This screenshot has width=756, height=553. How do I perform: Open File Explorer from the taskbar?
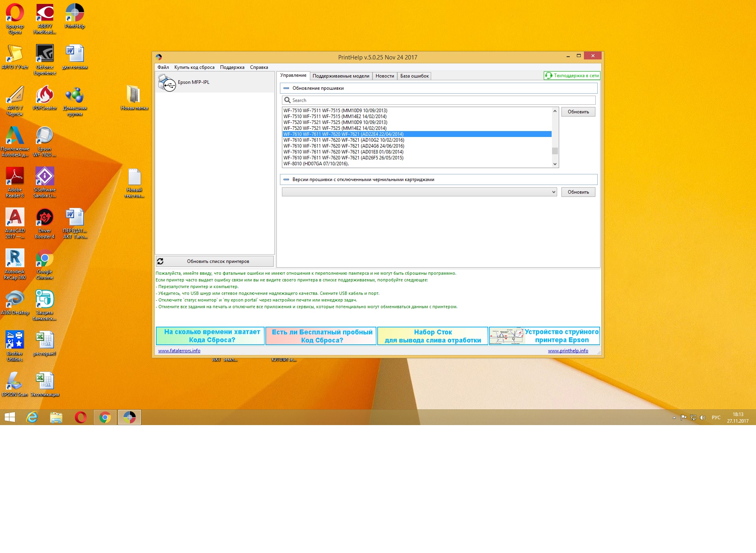coord(56,417)
